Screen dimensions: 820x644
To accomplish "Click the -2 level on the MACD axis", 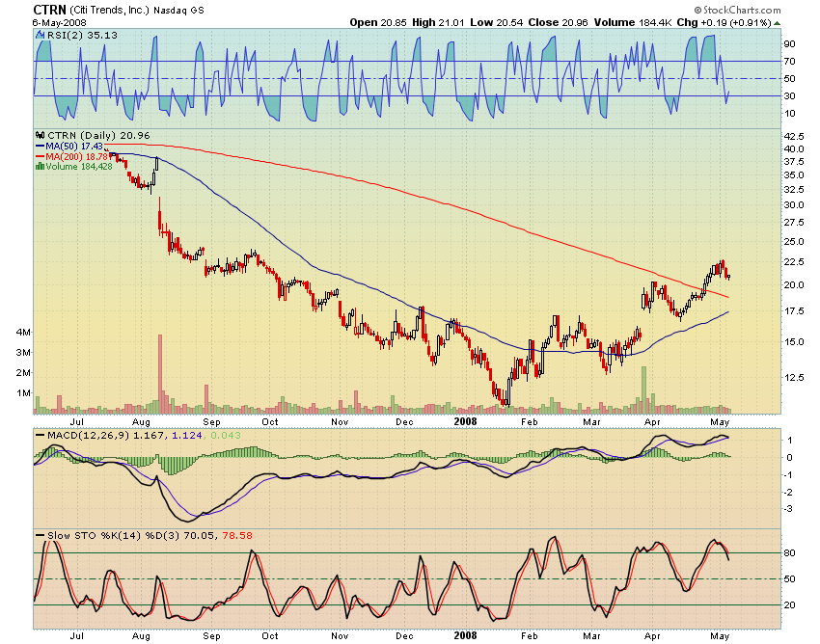I will pos(789,493).
